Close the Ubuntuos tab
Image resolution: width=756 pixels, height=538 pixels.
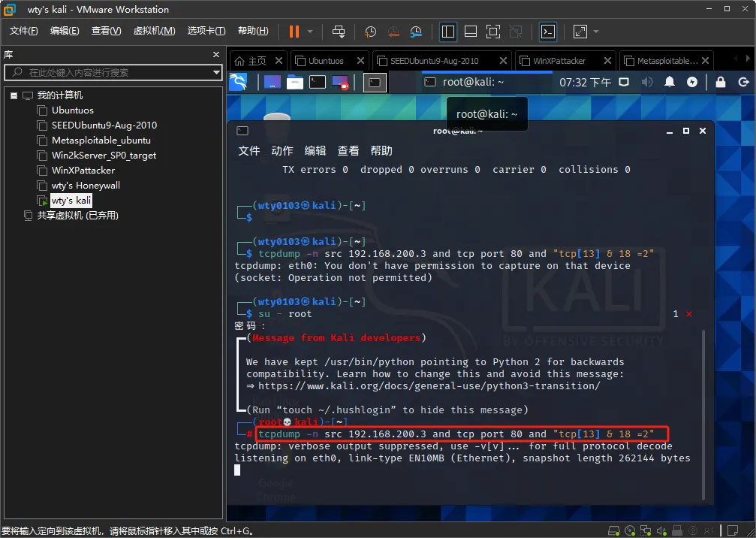360,61
